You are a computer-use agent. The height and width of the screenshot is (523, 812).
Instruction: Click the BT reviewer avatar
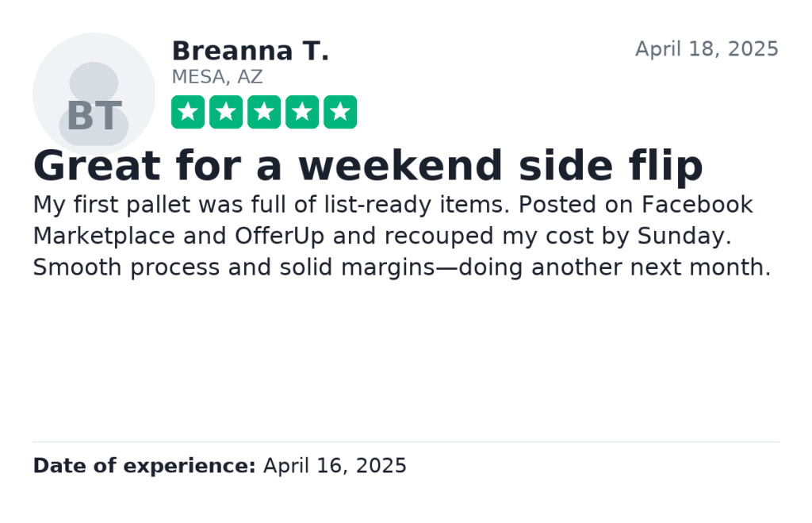tap(94, 94)
